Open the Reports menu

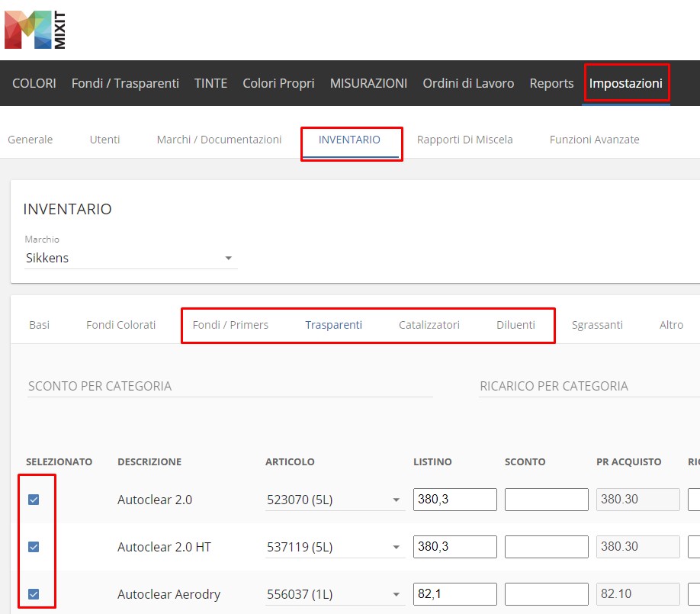coord(552,83)
